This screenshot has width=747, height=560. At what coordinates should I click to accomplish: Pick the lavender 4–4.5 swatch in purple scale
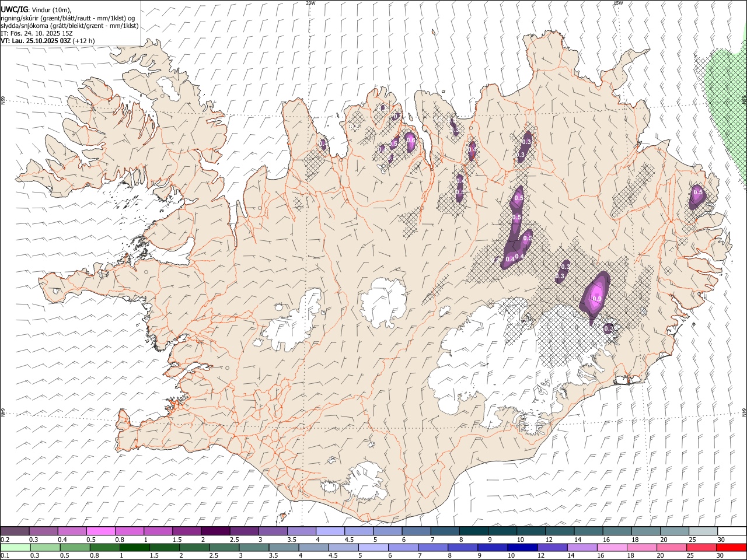pyautogui.click(x=330, y=531)
